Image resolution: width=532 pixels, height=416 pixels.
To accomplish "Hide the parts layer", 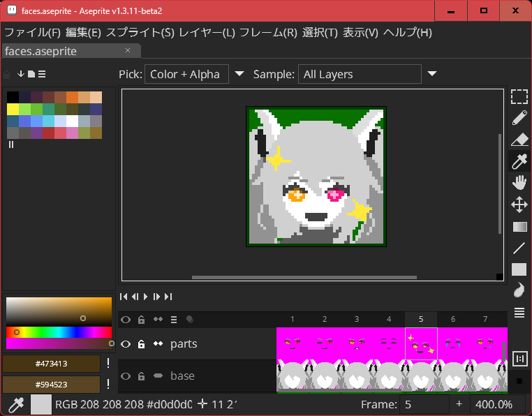I will point(126,344).
